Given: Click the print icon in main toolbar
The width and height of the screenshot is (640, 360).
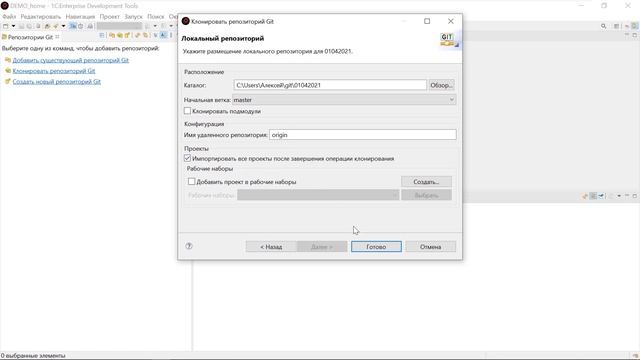Looking at the screenshot, I should 38,26.
